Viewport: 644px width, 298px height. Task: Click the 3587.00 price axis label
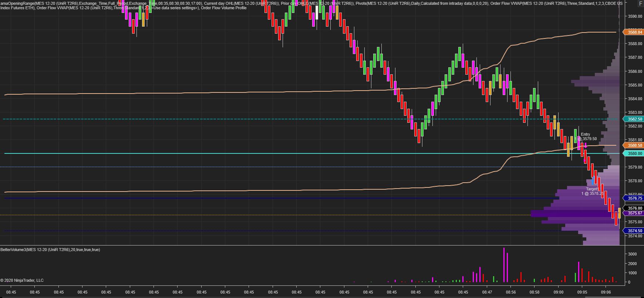click(635, 57)
